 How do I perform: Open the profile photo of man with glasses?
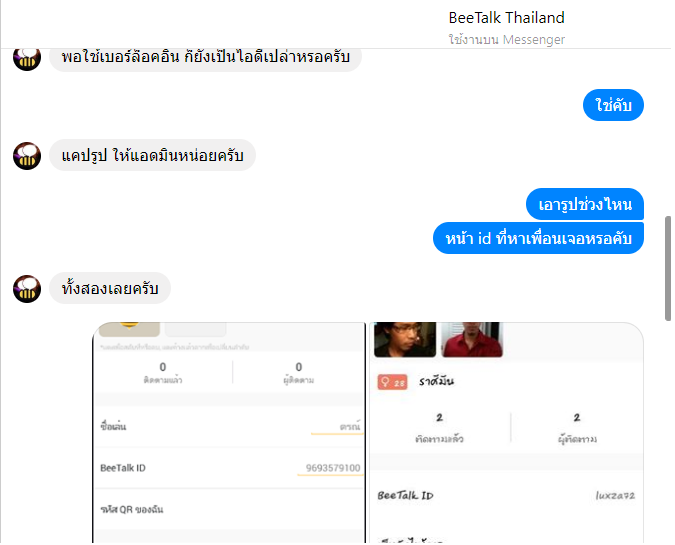pos(405,339)
